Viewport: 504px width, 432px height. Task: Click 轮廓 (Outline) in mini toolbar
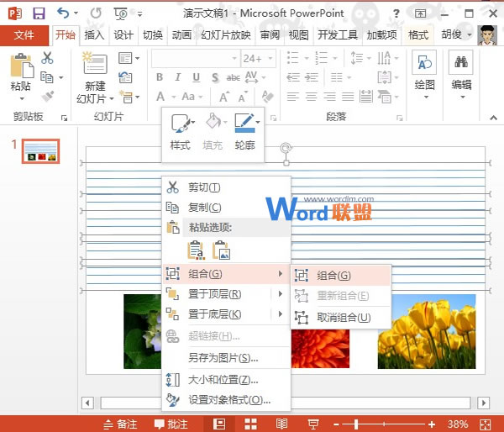(245, 132)
